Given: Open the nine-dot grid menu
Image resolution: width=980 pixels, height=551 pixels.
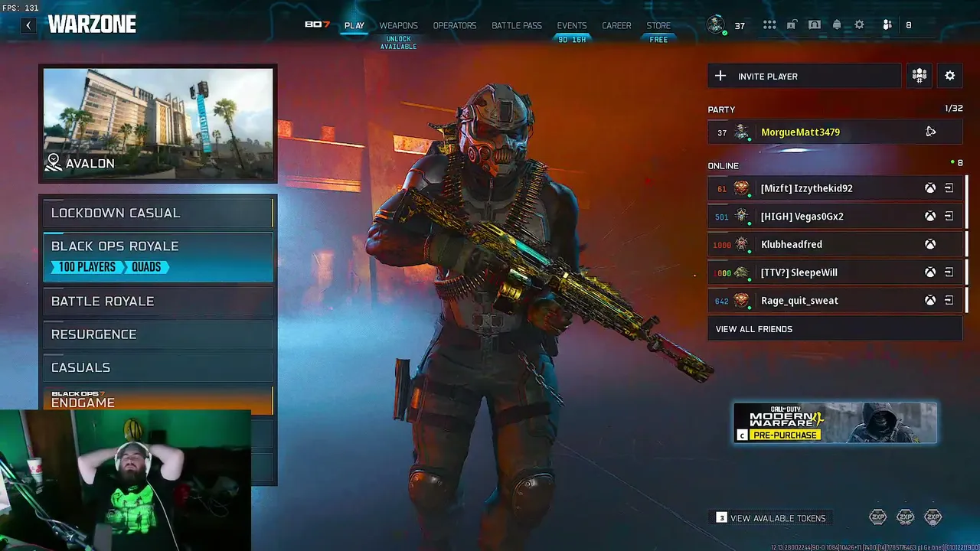Looking at the screenshot, I should 769,25.
